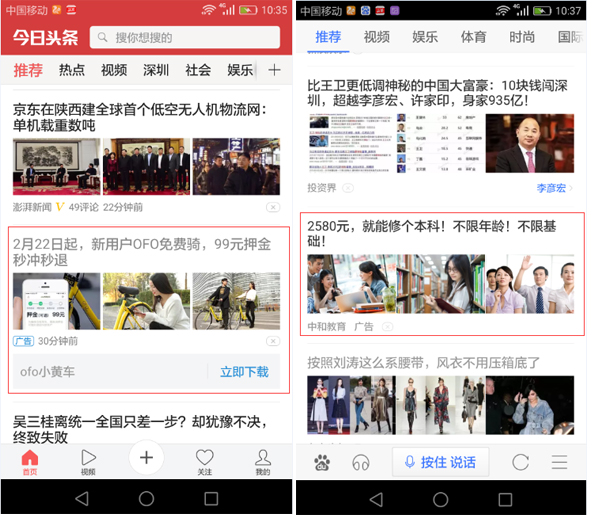Open the wifi status icon on left phone
The height and width of the screenshot is (515, 602).
pyautogui.click(x=208, y=10)
